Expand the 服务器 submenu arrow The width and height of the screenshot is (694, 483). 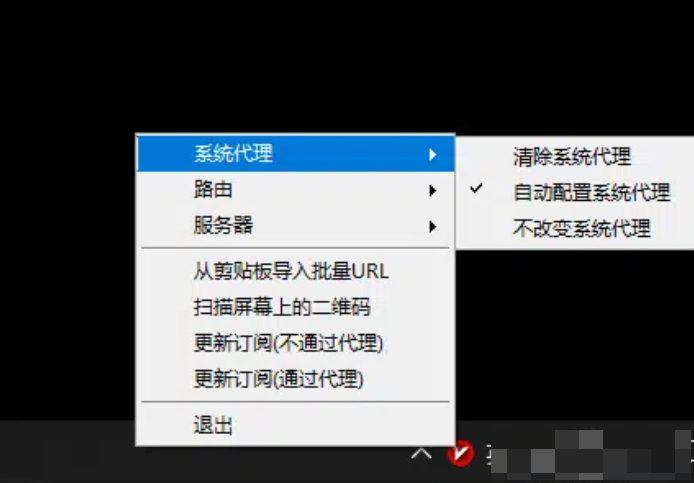(432, 227)
